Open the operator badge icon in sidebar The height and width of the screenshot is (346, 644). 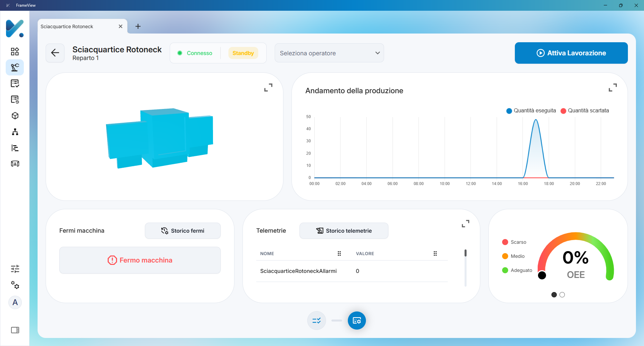pyautogui.click(x=15, y=164)
